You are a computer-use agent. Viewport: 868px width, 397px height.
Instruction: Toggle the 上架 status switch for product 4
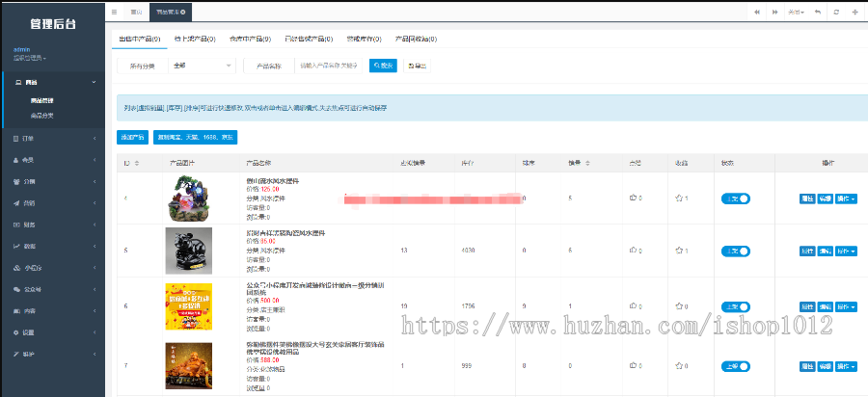point(736,198)
